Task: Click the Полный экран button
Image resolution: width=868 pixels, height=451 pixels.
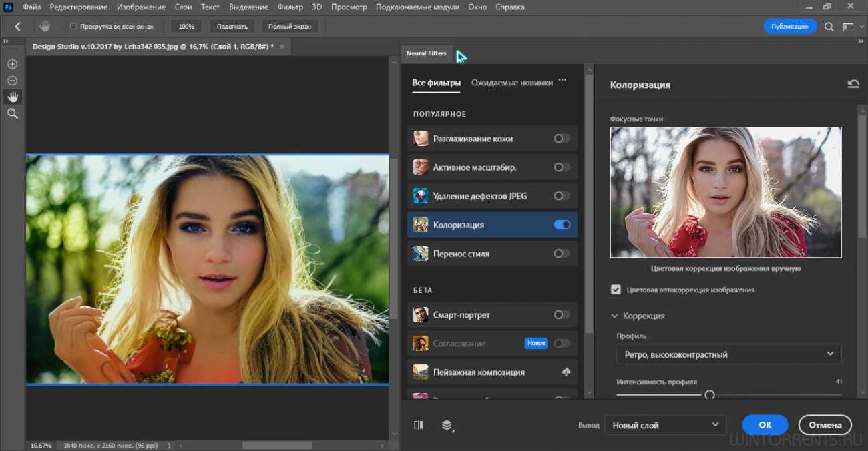Action: click(290, 27)
